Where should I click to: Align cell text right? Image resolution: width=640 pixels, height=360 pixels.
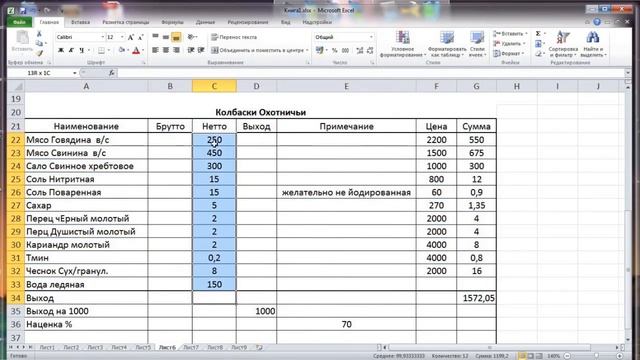[x=176, y=50]
